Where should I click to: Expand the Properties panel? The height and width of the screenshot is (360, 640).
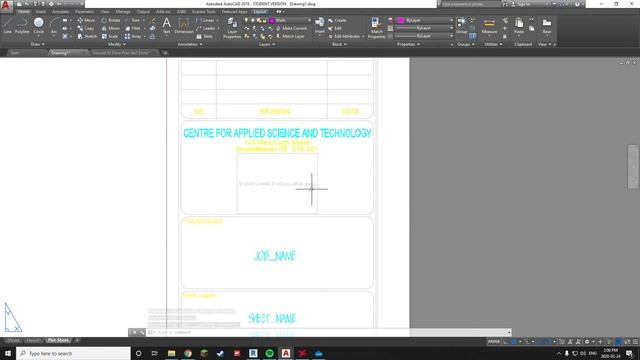point(408,44)
